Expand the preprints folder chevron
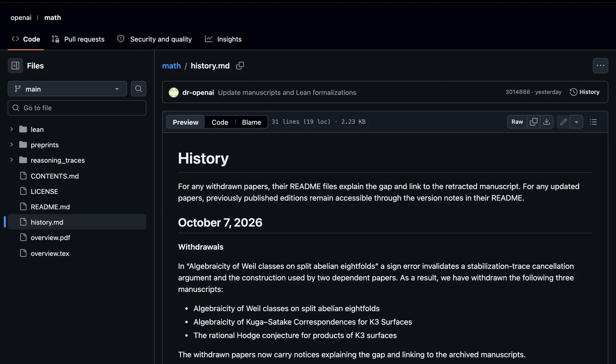 (12, 145)
